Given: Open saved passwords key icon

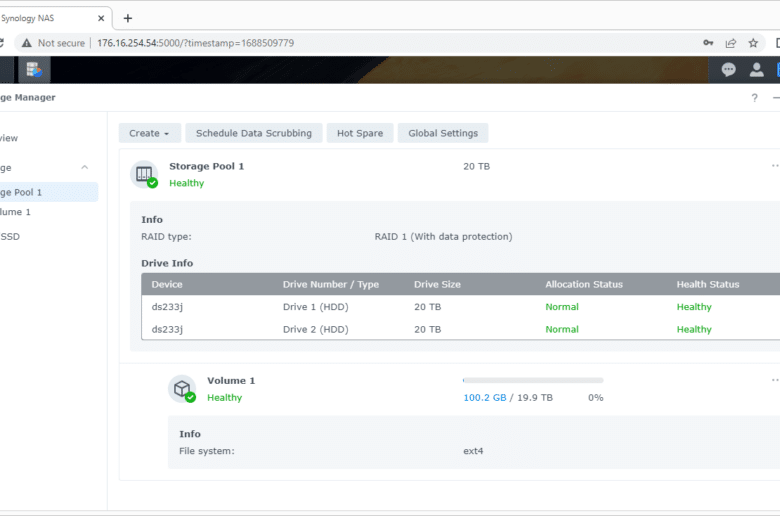Looking at the screenshot, I should coord(708,43).
